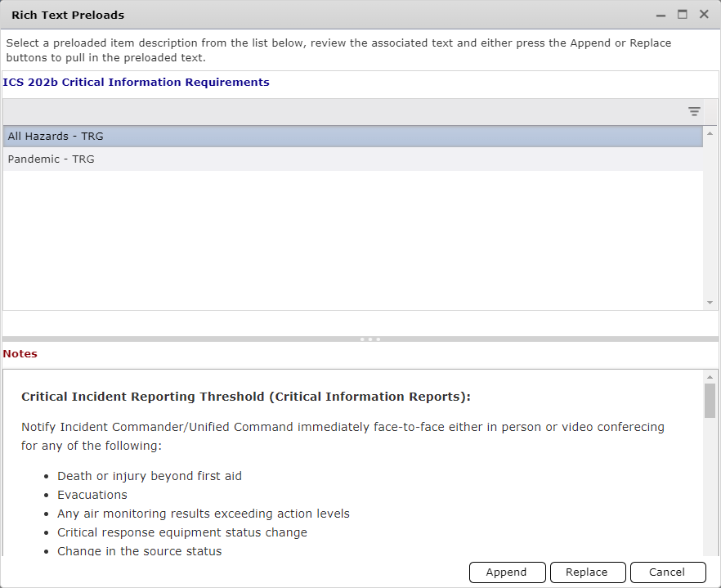Click the Notes scrollbar's up arrow
721x588 pixels.
pyautogui.click(x=708, y=377)
